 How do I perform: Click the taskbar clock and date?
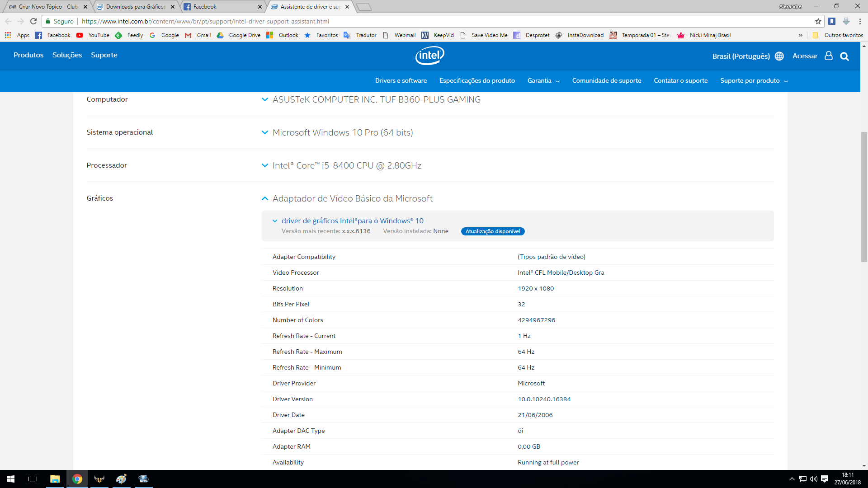pos(847,479)
